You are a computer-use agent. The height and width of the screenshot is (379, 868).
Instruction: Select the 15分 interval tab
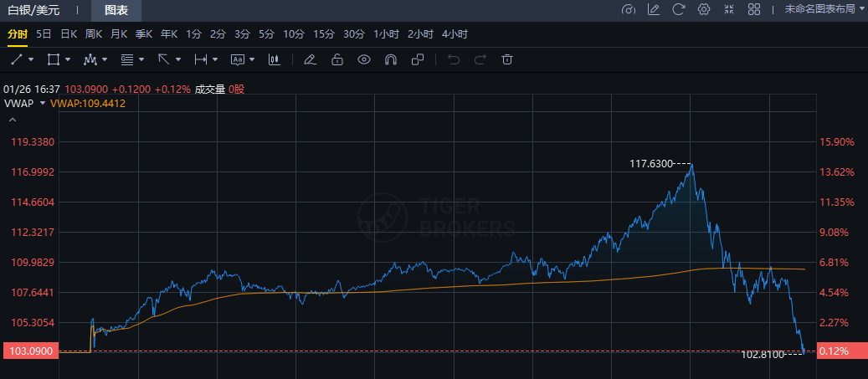pyautogui.click(x=324, y=34)
